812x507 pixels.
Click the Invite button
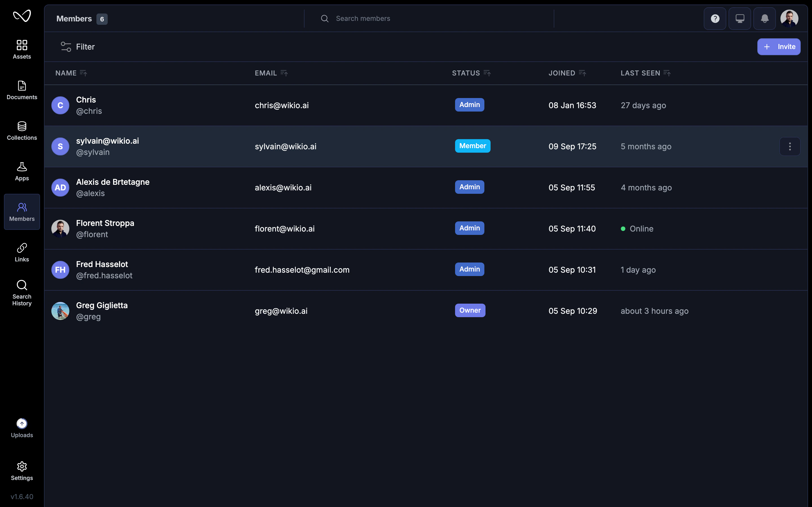(778, 46)
